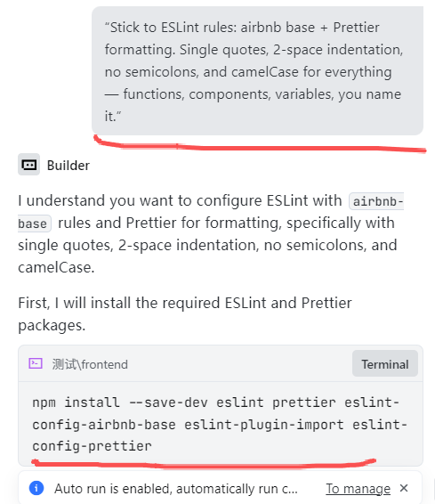The width and height of the screenshot is (435, 504).
Task: Click the Auto run is enabled message text
Action: pyautogui.click(x=176, y=489)
